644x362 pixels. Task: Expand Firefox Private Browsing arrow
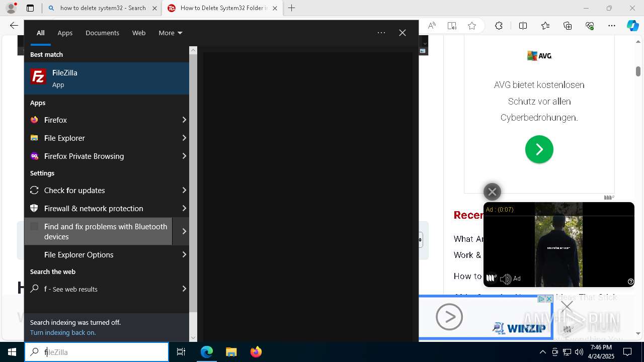pyautogui.click(x=184, y=156)
